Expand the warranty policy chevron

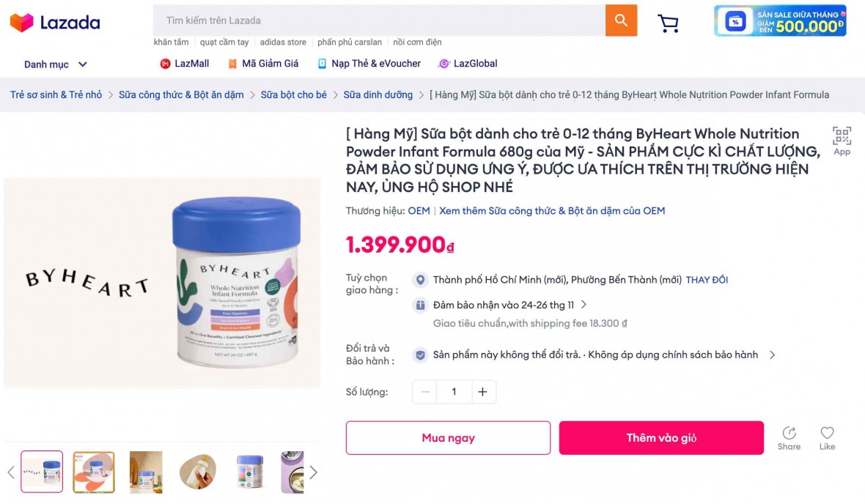pos(771,354)
